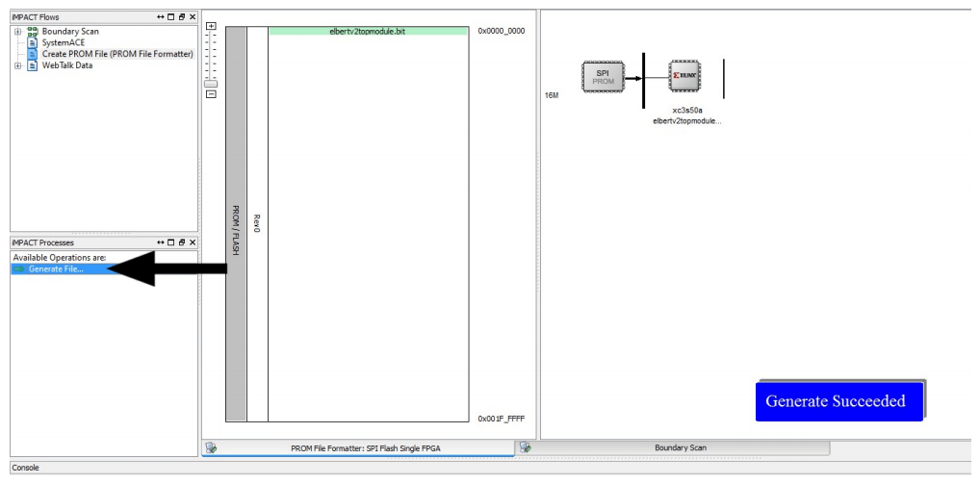Click the zoom slider handle
980x484 pixels.
click(x=212, y=83)
